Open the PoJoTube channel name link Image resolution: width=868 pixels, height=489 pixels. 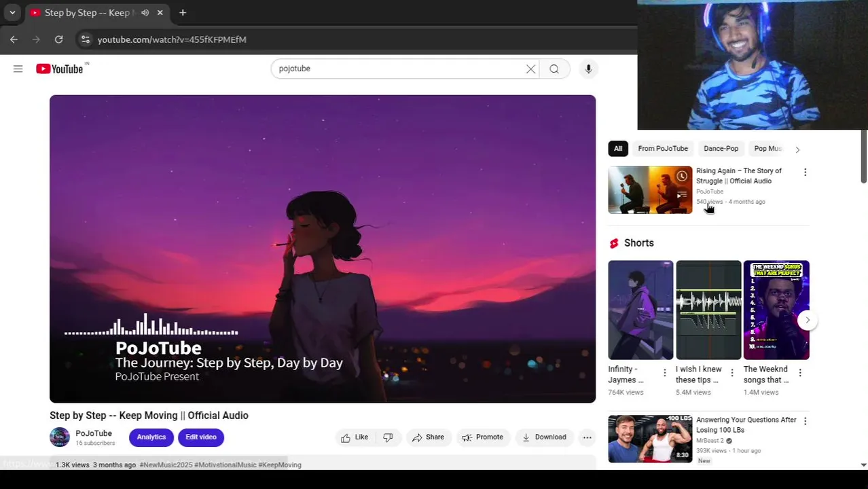[x=94, y=433]
